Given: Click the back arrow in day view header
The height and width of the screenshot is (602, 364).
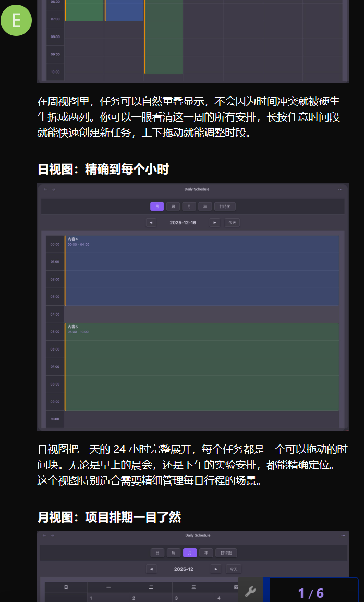Looking at the screenshot, I should coord(45,189).
